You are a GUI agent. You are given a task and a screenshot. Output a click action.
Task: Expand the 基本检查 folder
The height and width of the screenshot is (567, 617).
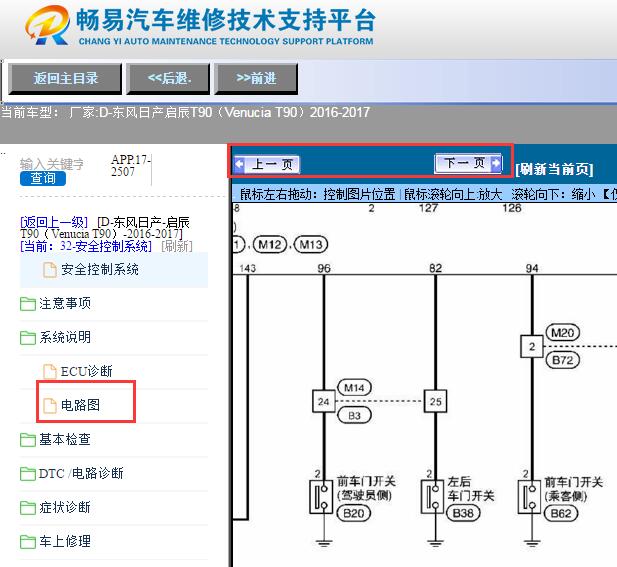coord(65,439)
